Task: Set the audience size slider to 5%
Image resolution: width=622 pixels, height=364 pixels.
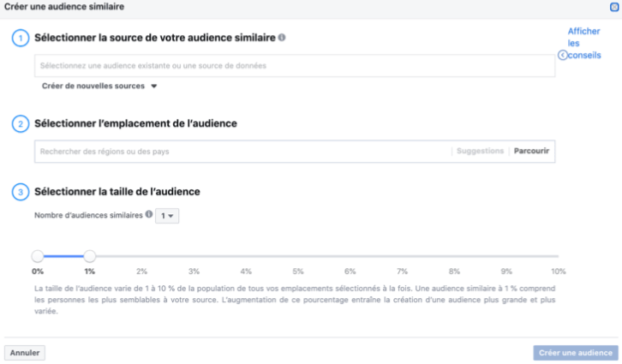Action: 298,256
